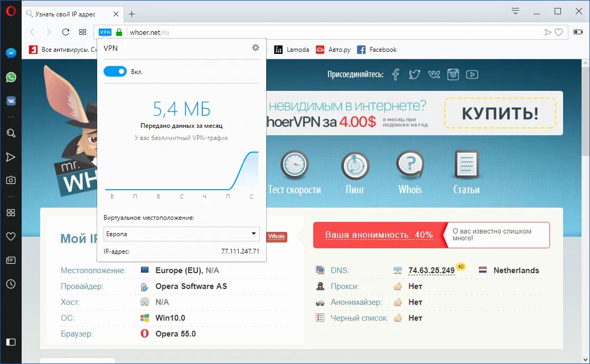Close the Узнать свой IP адрес tab

[116, 14]
